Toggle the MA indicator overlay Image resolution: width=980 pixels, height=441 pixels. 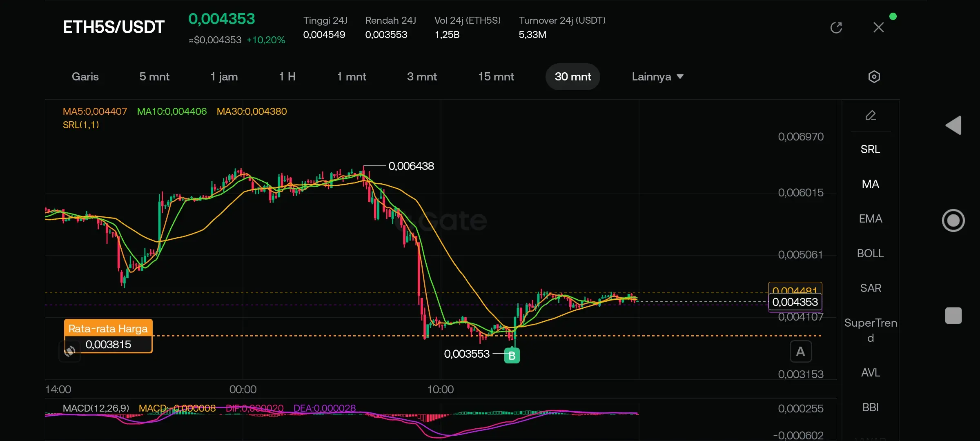[x=870, y=184]
